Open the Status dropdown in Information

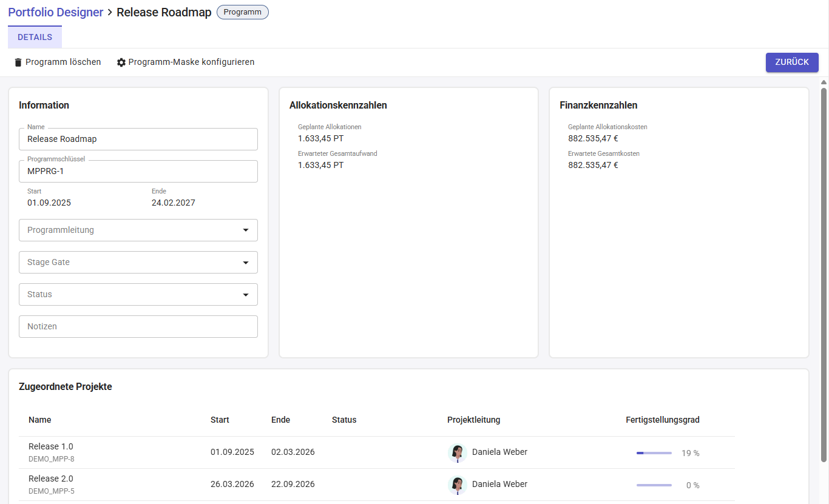click(x=138, y=294)
